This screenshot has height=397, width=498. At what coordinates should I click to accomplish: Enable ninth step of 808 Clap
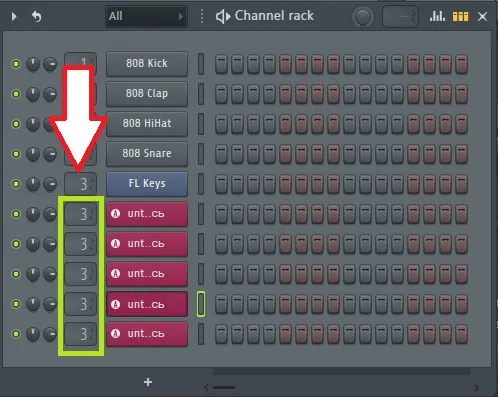349,94
